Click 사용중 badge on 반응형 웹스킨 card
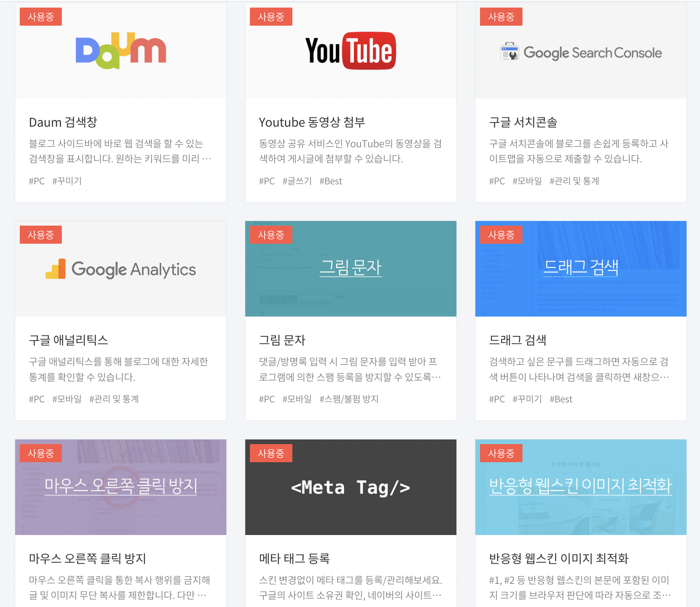This screenshot has width=700, height=607. (x=501, y=453)
